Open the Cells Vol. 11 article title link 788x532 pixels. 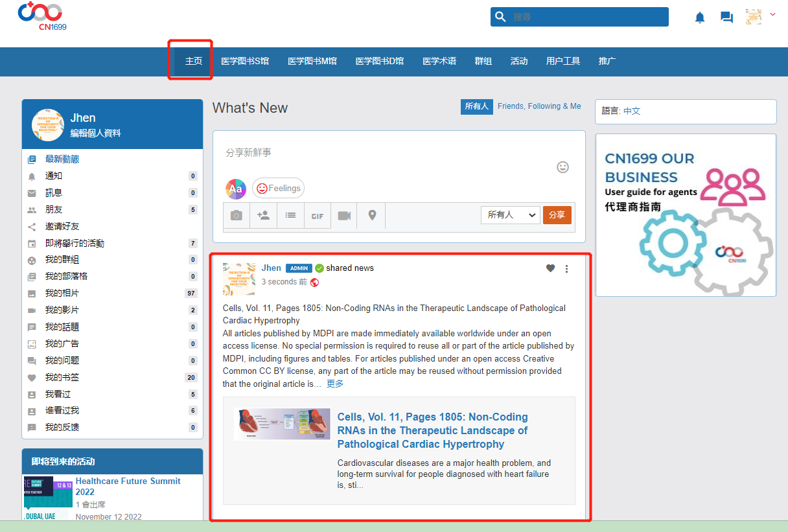pyautogui.click(x=433, y=431)
